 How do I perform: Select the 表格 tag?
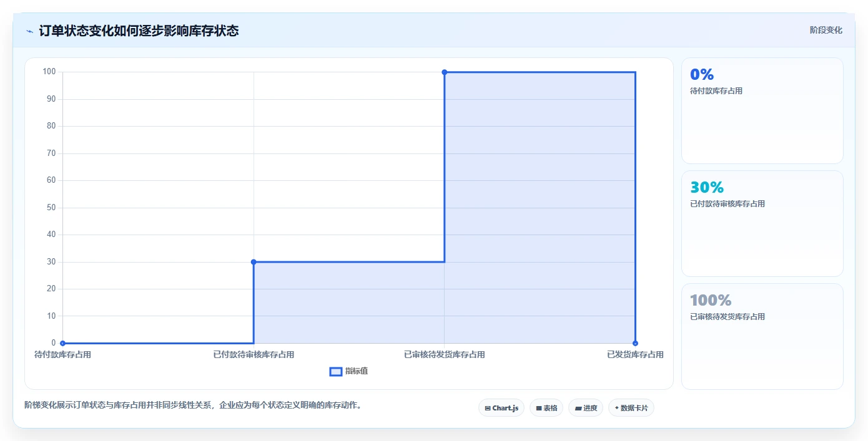click(546, 408)
